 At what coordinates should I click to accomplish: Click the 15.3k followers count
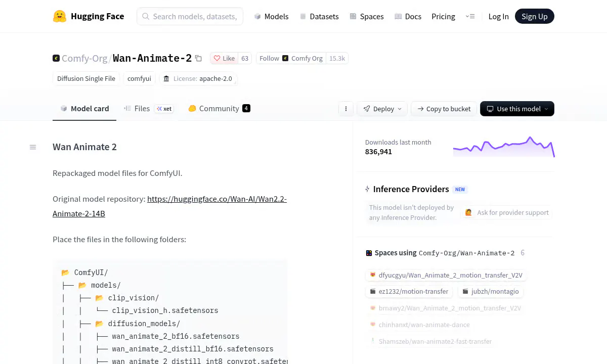pyautogui.click(x=337, y=58)
